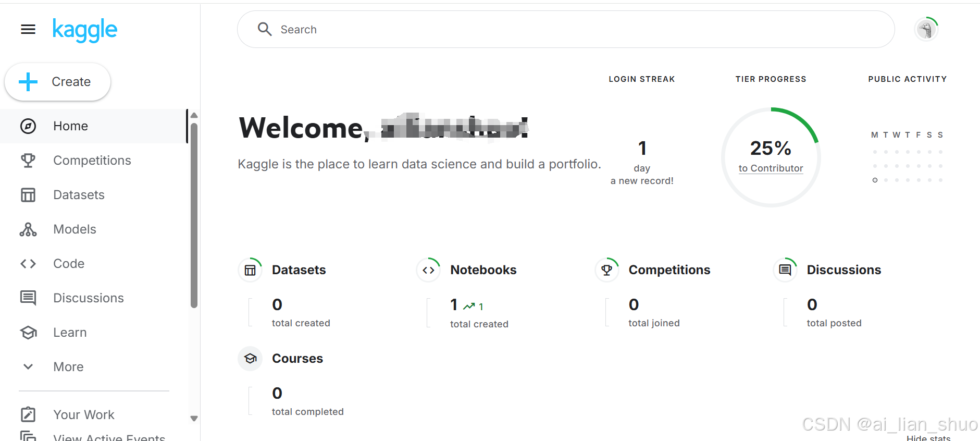Click 'total joined' under Competitions

654,323
